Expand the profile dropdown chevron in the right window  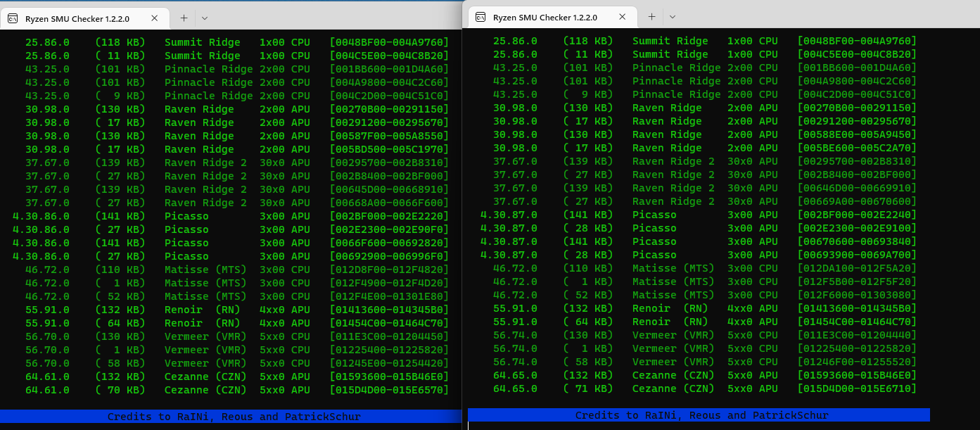(673, 17)
